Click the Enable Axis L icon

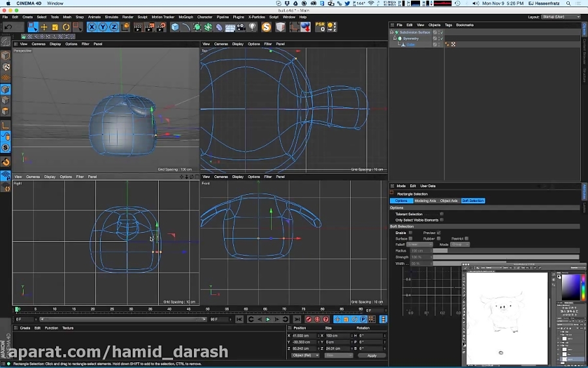pyautogui.click(x=6, y=125)
